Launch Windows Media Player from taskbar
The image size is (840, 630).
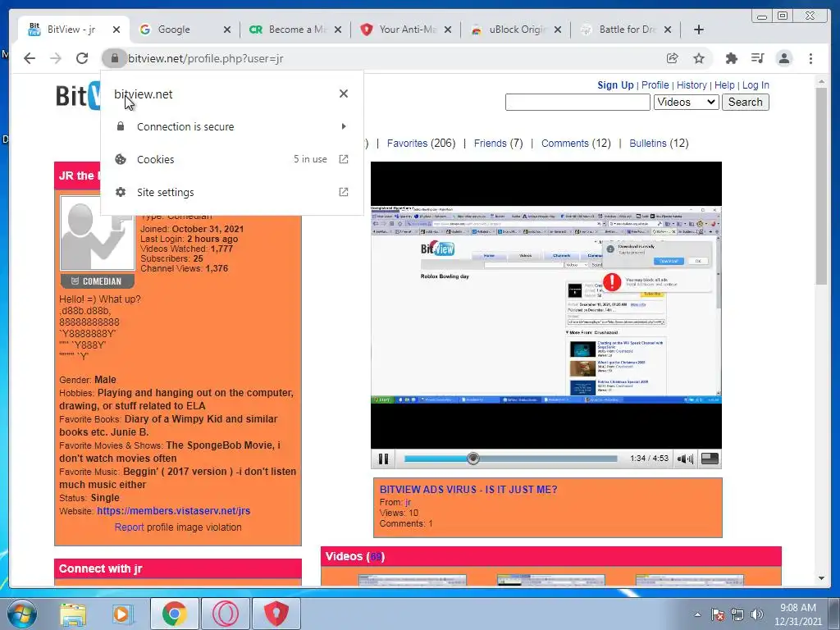point(122,614)
